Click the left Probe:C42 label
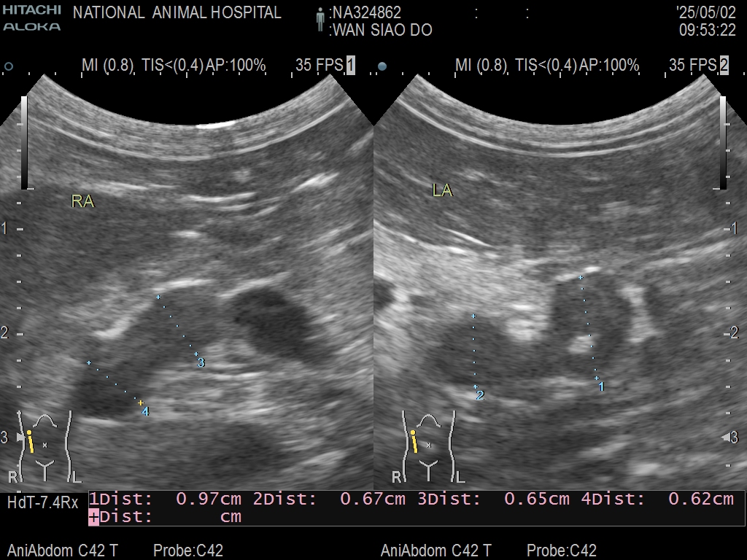The height and width of the screenshot is (560, 747). [x=188, y=551]
